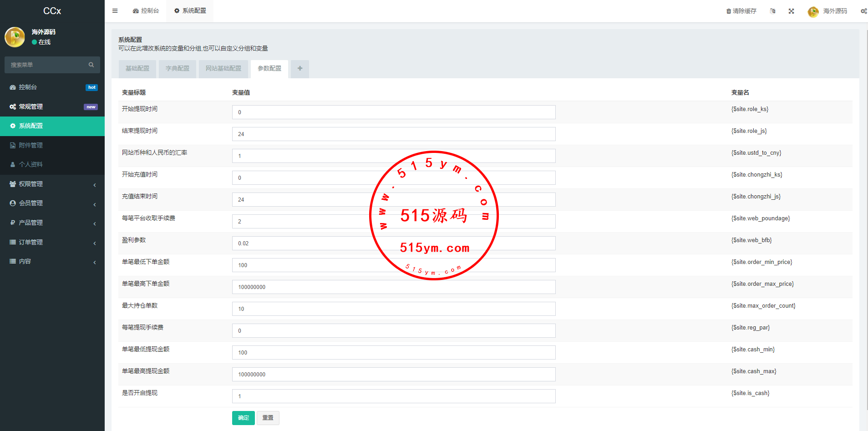Click the plus icon to add config group

click(x=300, y=69)
